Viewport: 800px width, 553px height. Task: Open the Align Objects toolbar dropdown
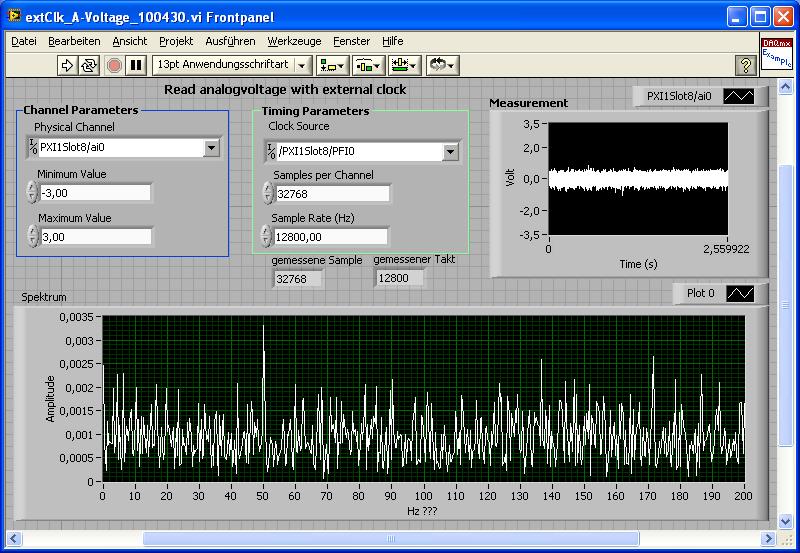point(332,65)
